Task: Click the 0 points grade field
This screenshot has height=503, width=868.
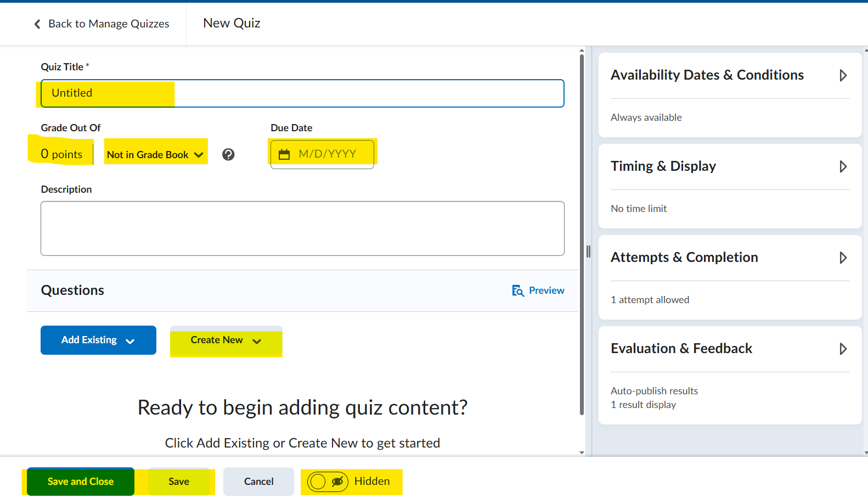Action: point(61,154)
